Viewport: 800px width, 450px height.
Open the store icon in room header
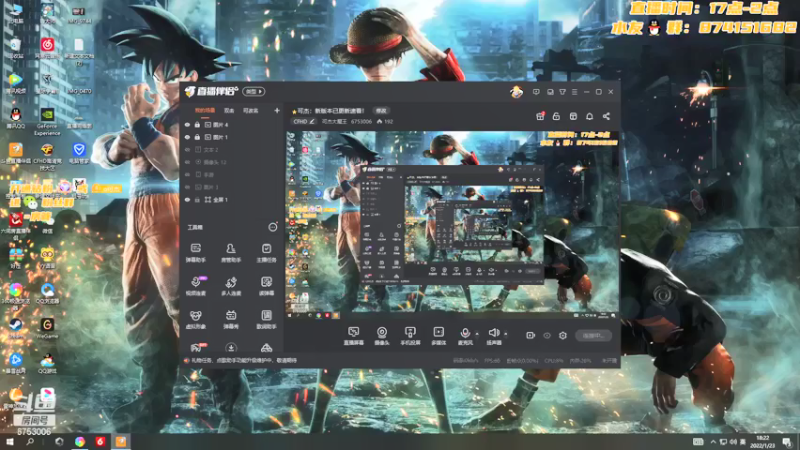[573, 116]
